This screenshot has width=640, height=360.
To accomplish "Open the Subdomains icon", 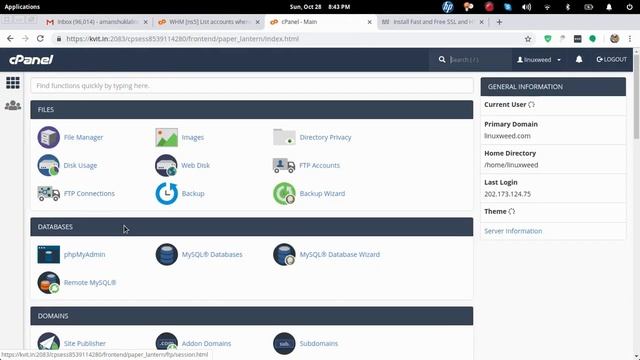I will [x=284, y=343].
